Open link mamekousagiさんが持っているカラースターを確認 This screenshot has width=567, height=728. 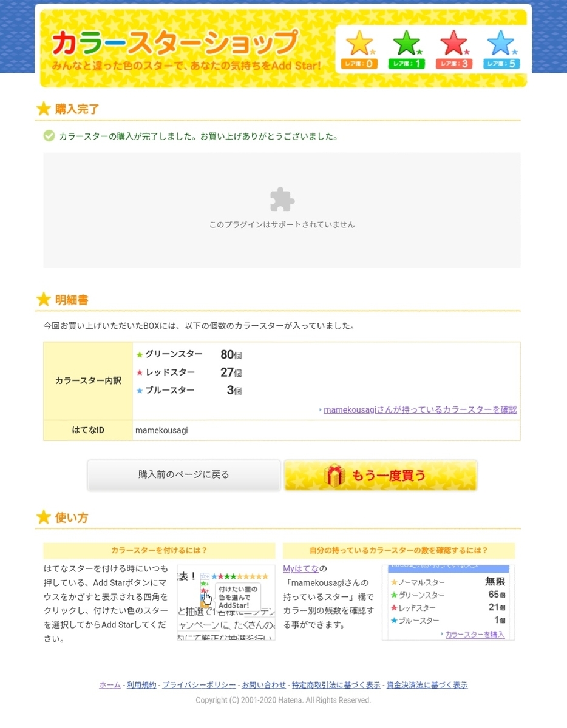click(420, 409)
